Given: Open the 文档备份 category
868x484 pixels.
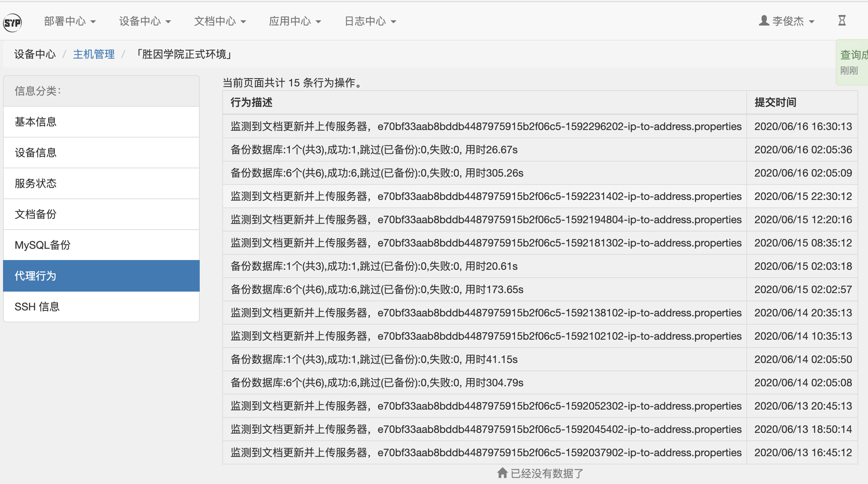Looking at the screenshot, I should point(101,214).
